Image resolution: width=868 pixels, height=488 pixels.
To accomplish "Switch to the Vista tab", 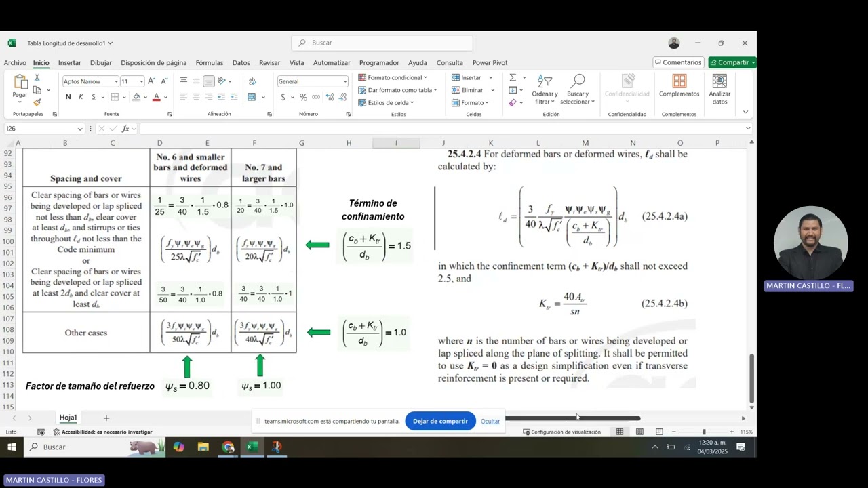I will pyautogui.click(x=297, y=62).
